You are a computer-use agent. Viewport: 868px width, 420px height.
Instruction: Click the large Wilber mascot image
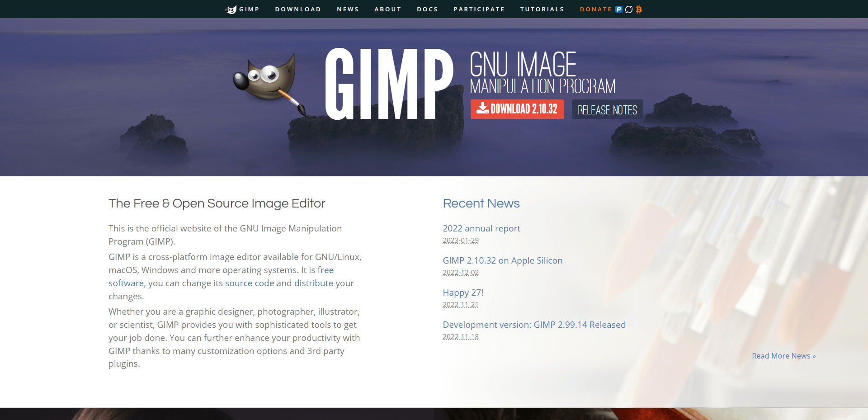pyautogui.click(x=270, y=84)
